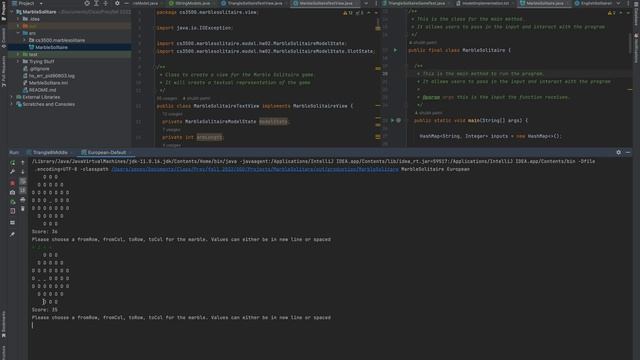Switch to TriangleMiddle run tab
640x360 pixels.
(50, 152)
